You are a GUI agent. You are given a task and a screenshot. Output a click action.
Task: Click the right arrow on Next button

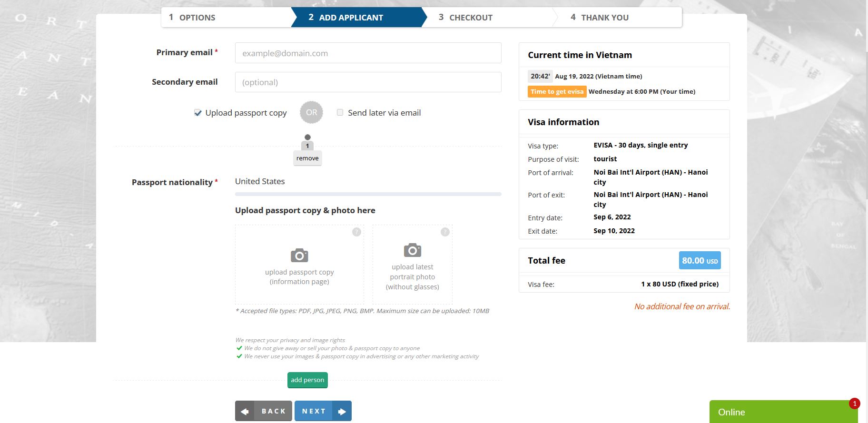pyautogui.click(x=342, y=412)
